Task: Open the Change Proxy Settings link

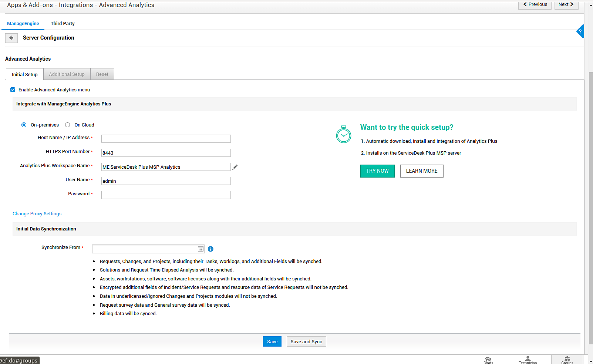Action: [x=37, y=214]
